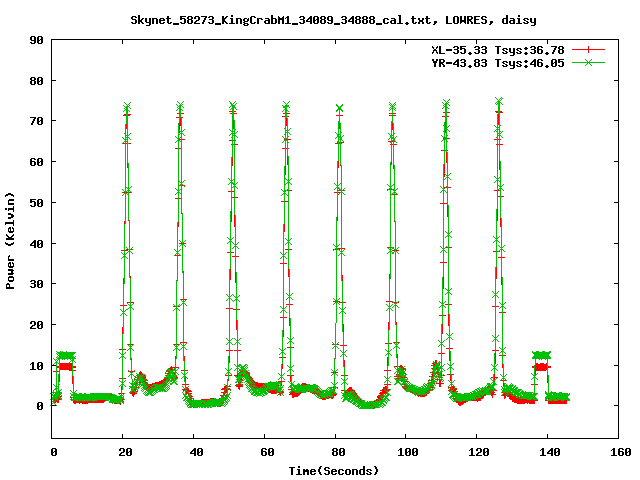Click the plot title Skynet_58273_KingCrabM1 text
This screenshot has height=480, width=640.
[x=333, y=20]
